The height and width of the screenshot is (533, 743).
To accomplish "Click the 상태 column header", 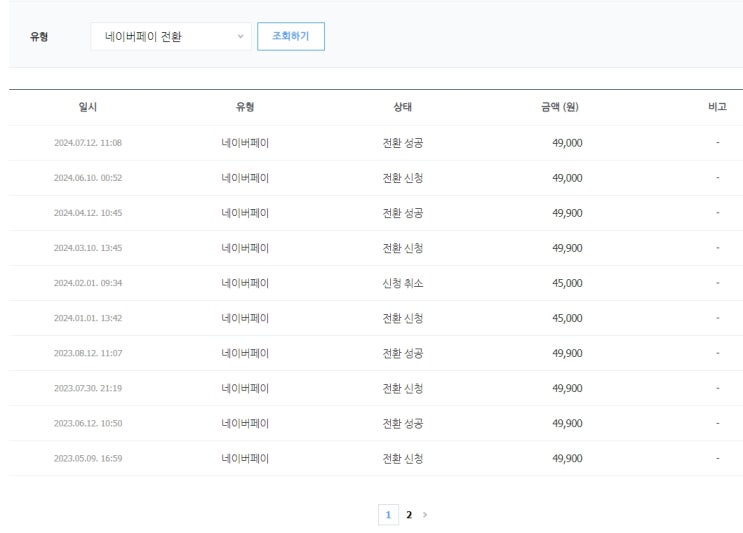I will 403,107.
